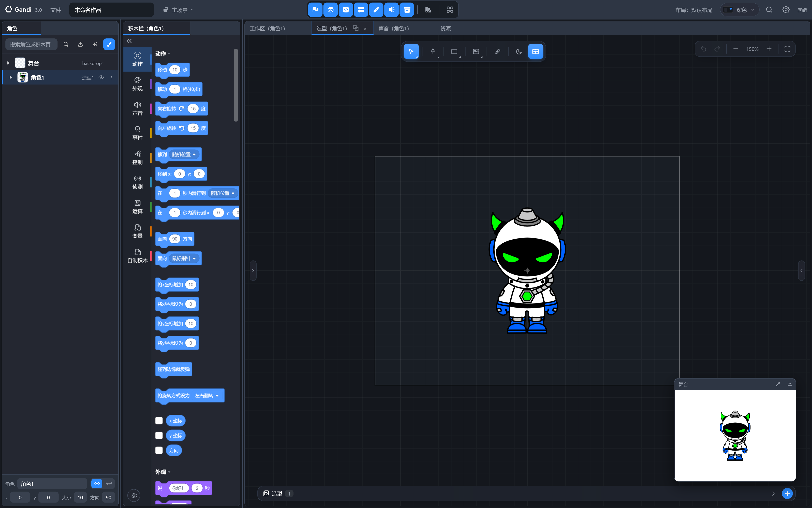Open the 主场景 scene dropdown
The image size is (812, 508).
(178, 10)
